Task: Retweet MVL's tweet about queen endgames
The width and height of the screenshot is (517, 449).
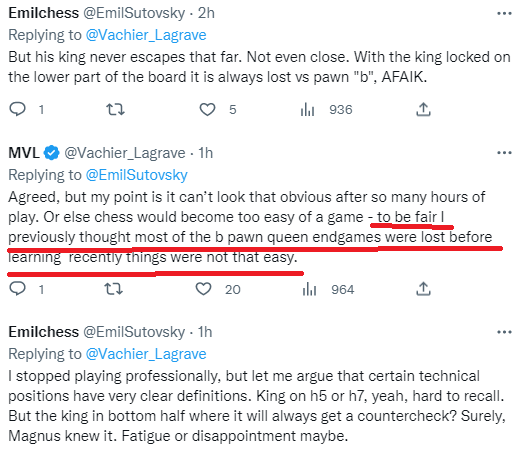Action: (x=114, y=289)
